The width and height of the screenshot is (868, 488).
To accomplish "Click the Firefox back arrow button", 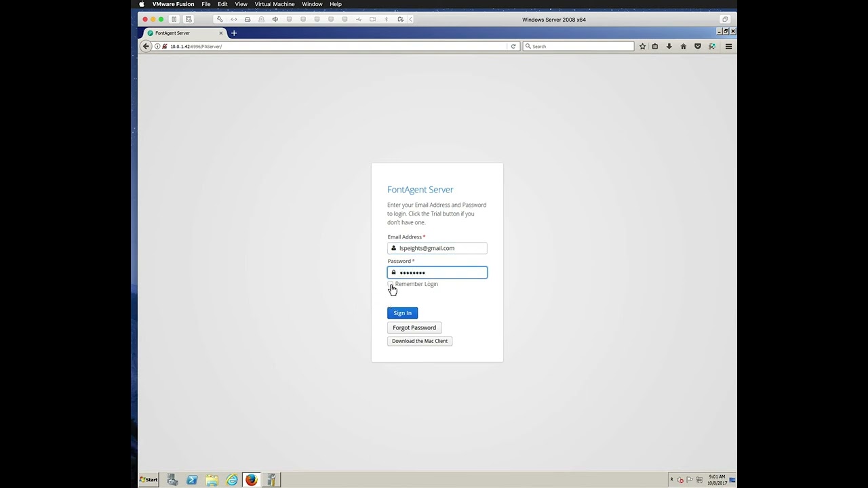I will [145, 46].
